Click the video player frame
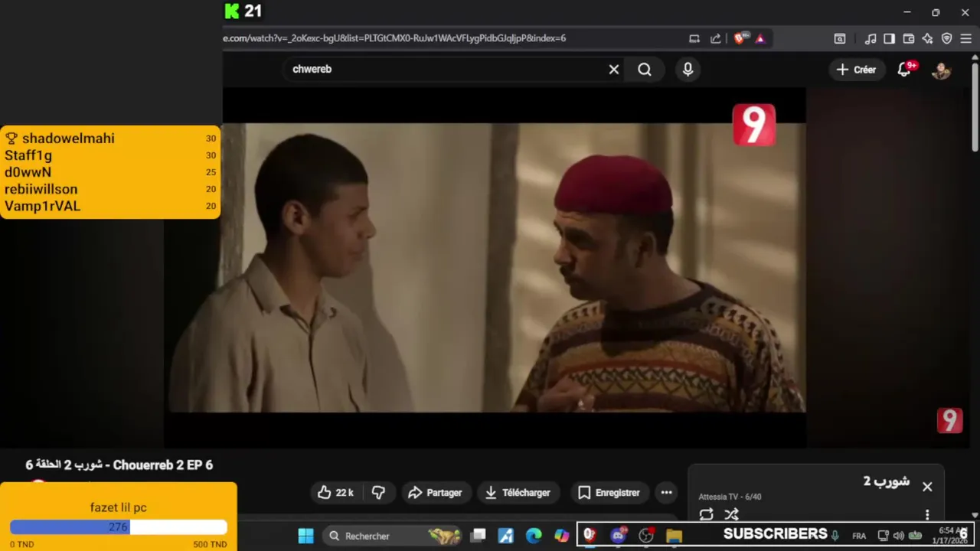This screenshot has height=551, width=980. [486, 268]
